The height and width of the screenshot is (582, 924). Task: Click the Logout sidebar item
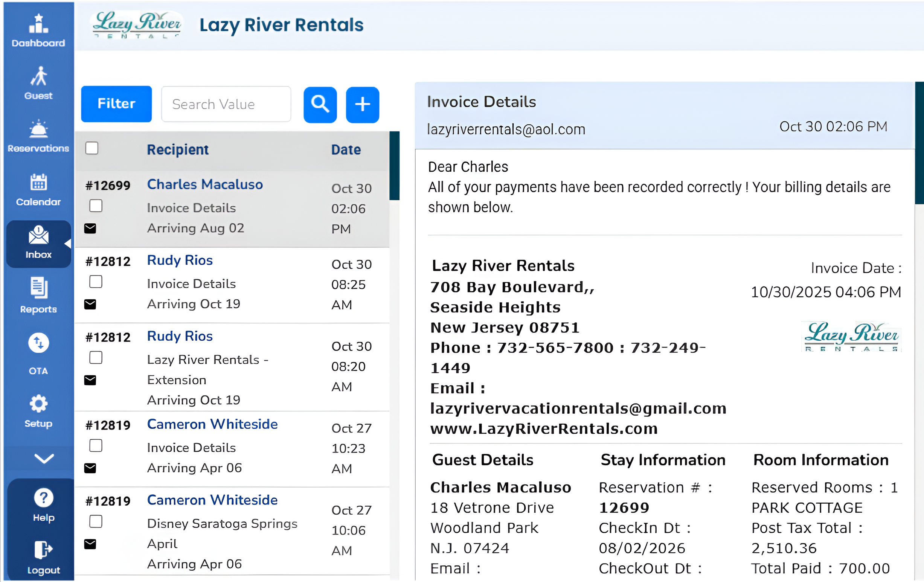[x=43, y=558]
